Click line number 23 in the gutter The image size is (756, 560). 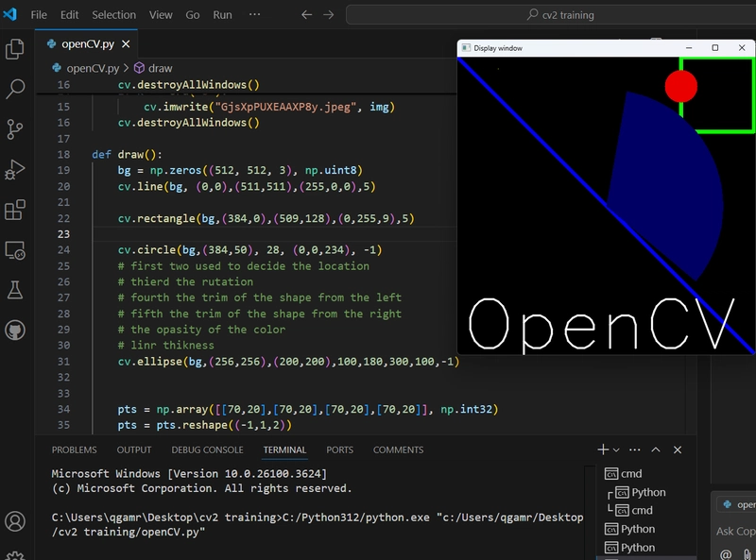(x=63, y=234)
